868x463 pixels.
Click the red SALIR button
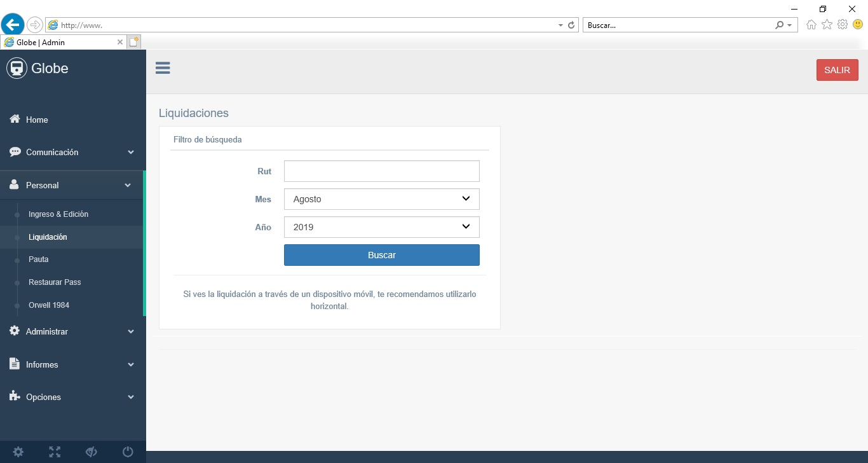tap(837, 70)
